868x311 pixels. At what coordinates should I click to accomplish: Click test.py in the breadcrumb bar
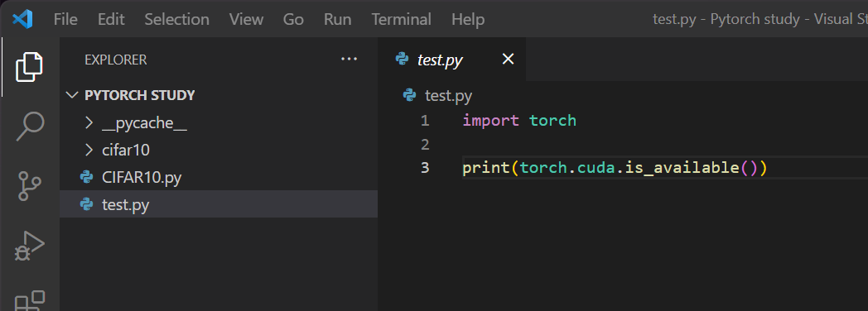[448, 96]
